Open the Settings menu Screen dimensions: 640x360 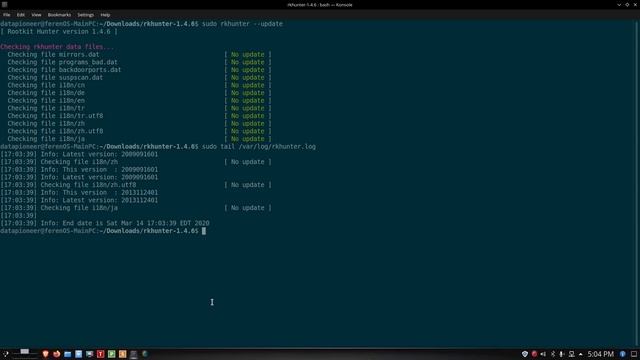[x=85, y=15]
